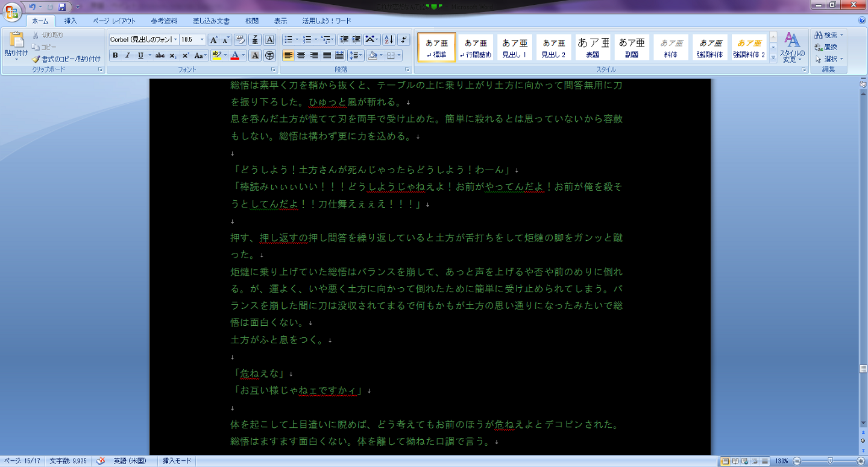Toggle bold formatting
Viewport: 868px width, 467px height.
point(115,56)
